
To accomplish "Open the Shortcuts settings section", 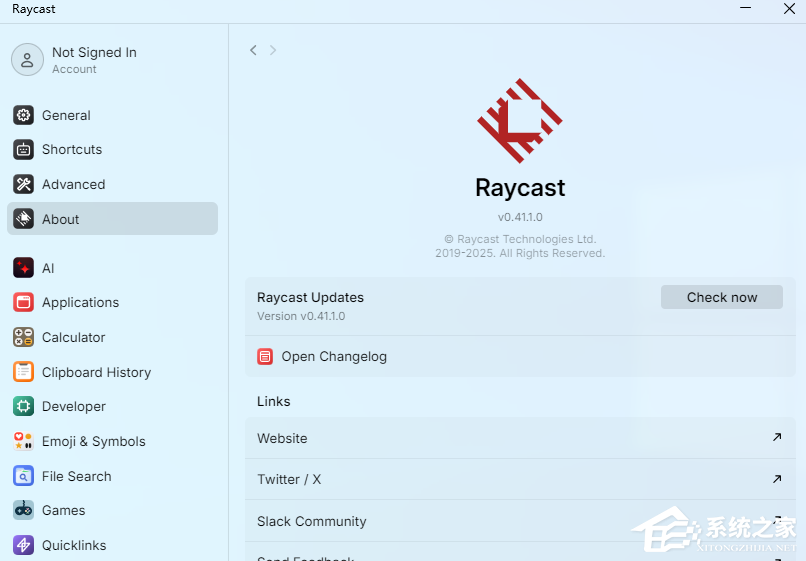I will (x=112, y=150).
